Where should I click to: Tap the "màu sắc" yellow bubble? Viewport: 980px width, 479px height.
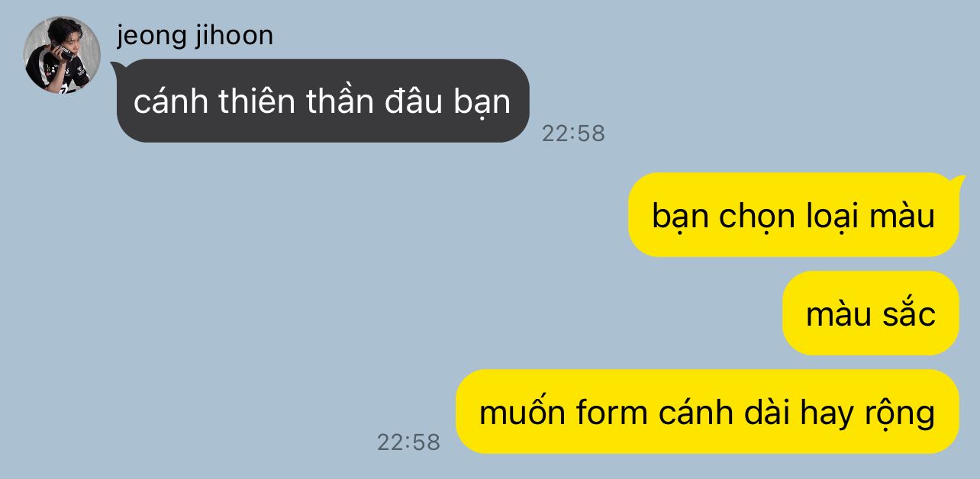[x=871, y=313]
